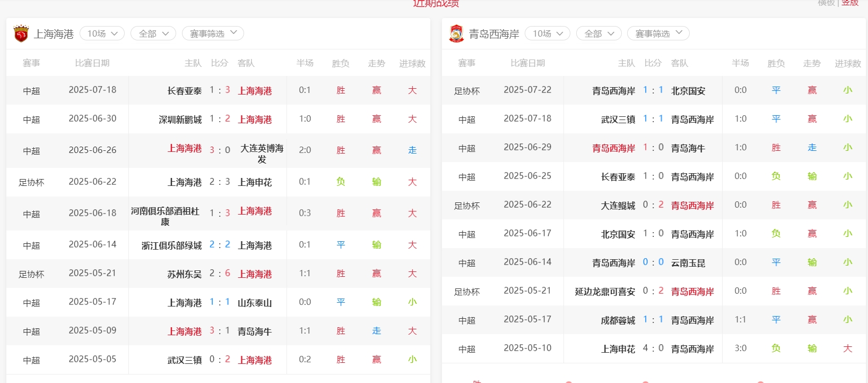Expand the 全部 dropdown for 青岛西海岸
The height and width of the screenshot is (383, 868).
tap(598, 33)
